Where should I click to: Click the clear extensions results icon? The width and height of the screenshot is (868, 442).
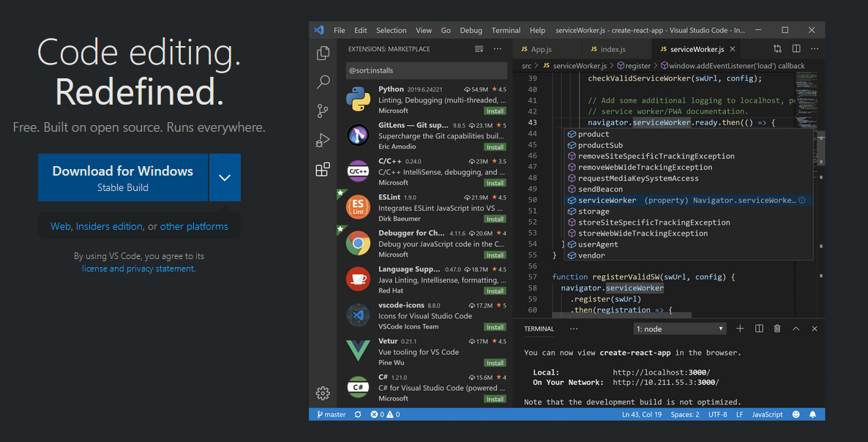[x=479, y=49]
